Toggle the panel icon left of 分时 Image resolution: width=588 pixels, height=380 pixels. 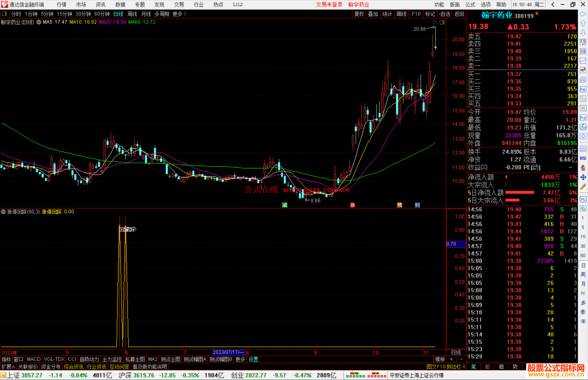tap(5, 14)
